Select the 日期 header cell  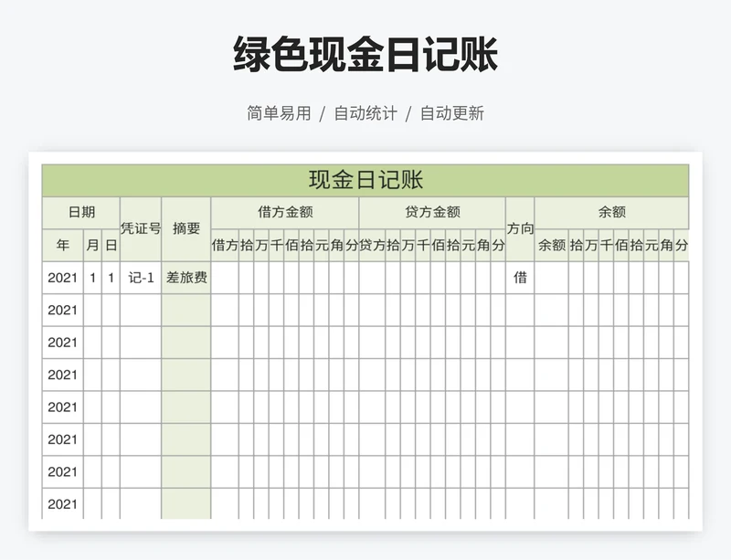(81, 213)
